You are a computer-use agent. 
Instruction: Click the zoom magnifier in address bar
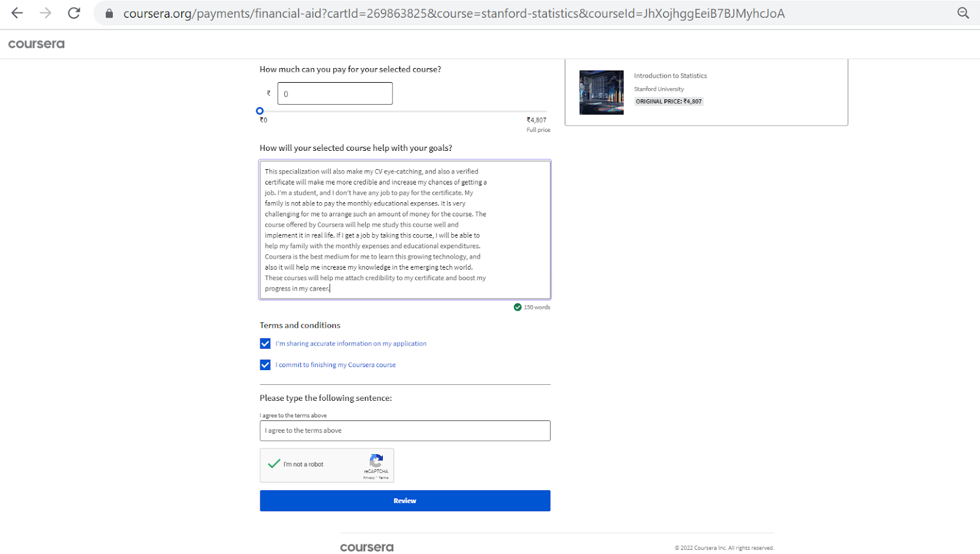(963, 13)
